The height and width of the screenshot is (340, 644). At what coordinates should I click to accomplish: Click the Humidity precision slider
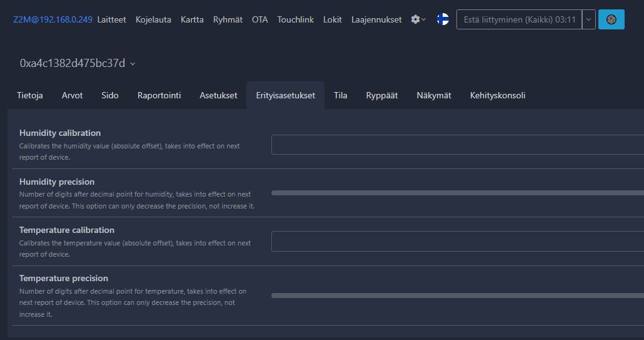[x=457, y=193]
